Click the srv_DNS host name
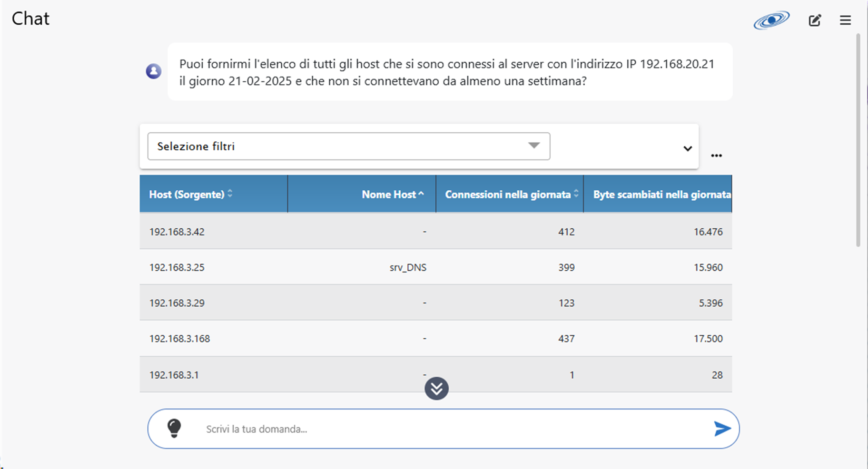The image size is (868, 469). 408,267
